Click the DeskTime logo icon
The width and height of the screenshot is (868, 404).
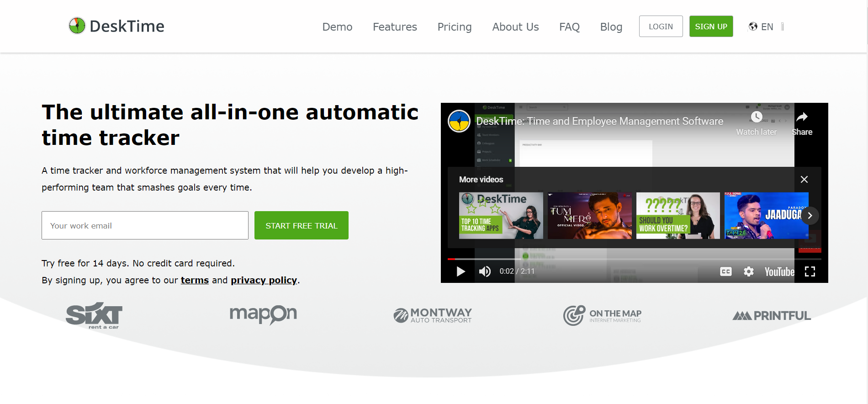coord(77,26)
